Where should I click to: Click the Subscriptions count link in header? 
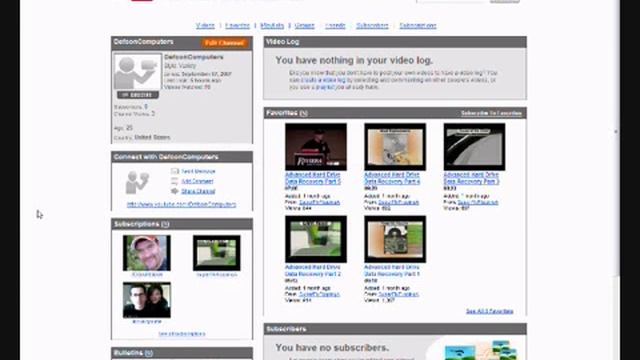tap(164, 224)
